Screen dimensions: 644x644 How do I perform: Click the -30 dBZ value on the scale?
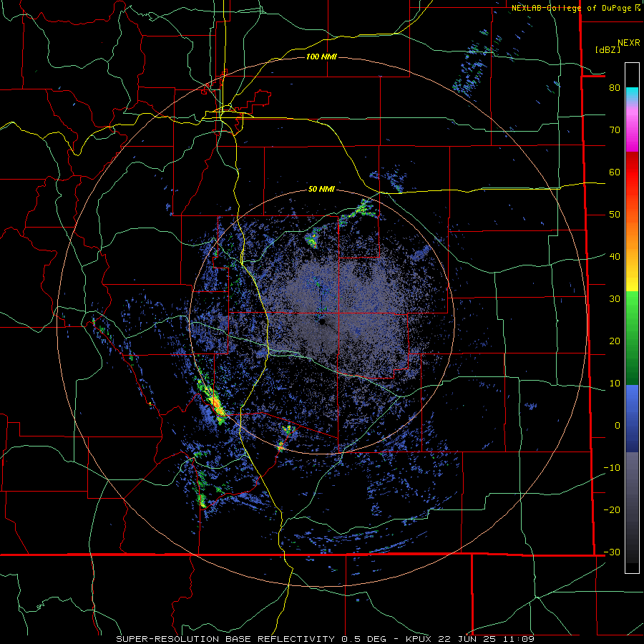[x=612, y=552]
